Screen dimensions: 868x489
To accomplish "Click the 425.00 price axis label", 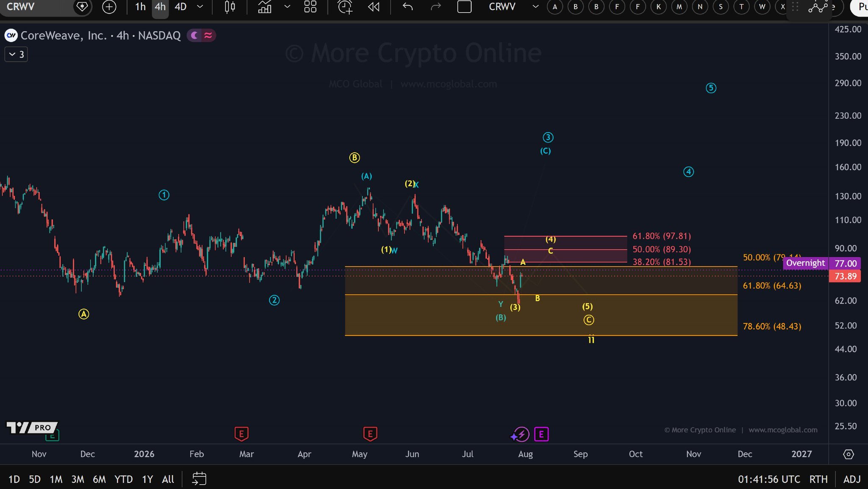I will point(848,29).
